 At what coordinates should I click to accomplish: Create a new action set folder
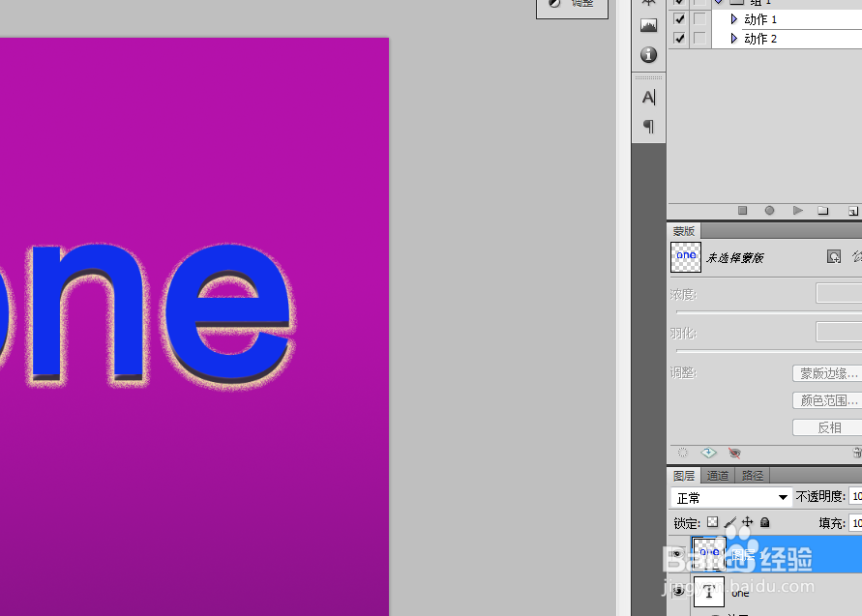coord(823,211)
